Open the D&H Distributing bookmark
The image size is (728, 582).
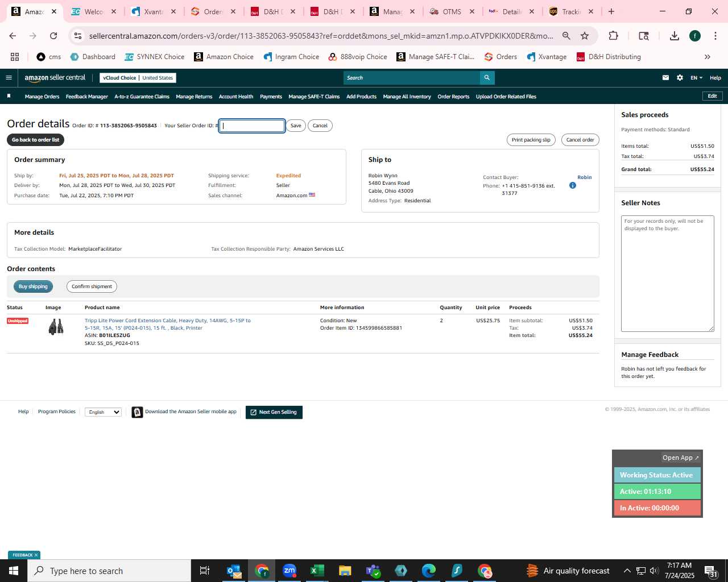(609, 57)
